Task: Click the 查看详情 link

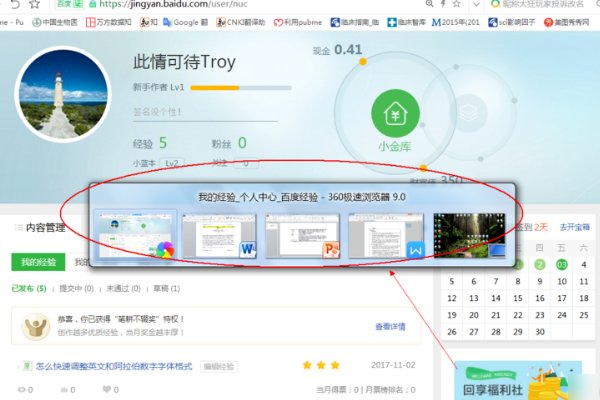Action: (390, 327)
